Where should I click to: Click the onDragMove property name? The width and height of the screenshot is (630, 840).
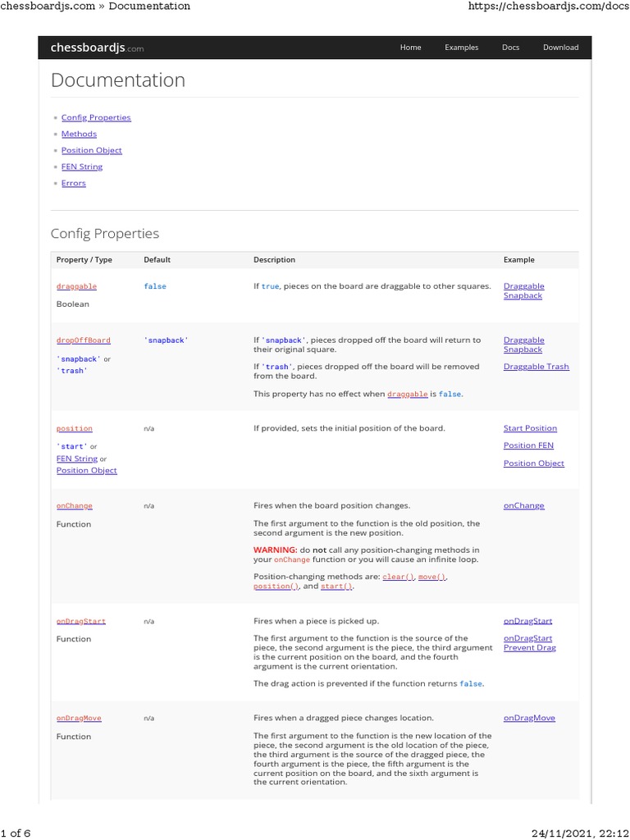(79, 718)
